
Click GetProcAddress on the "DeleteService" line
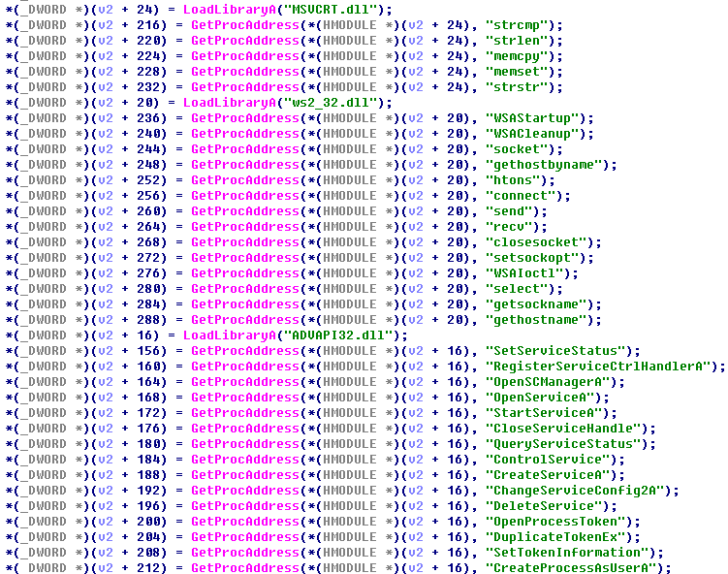[x=245, y=506]
